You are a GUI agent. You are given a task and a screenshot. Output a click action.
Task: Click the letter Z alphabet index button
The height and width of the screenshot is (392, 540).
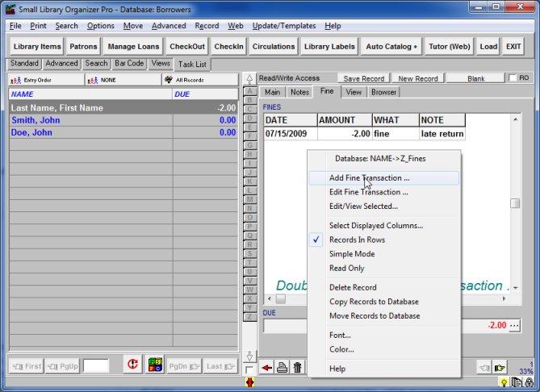coord(250,317)
